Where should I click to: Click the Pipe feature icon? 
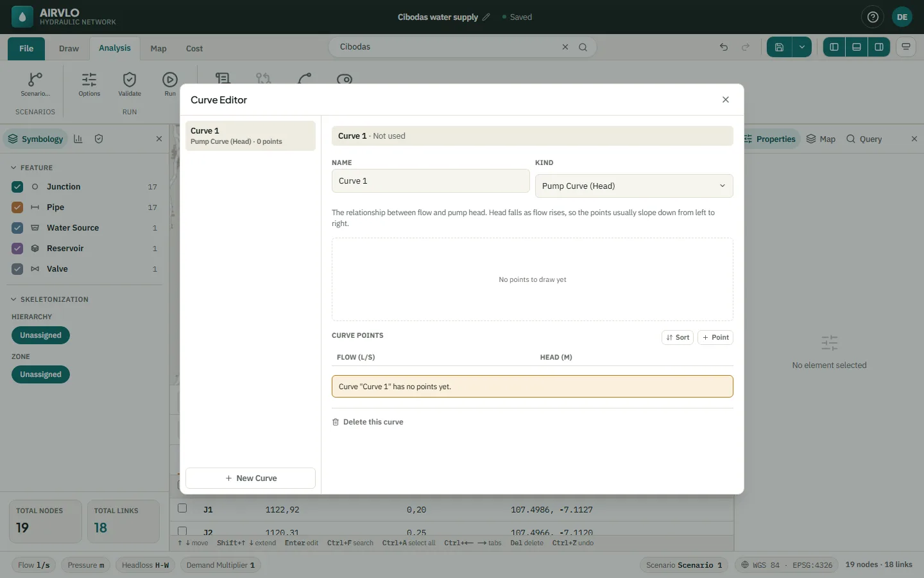pyautogui.click(x=35, y=207)
